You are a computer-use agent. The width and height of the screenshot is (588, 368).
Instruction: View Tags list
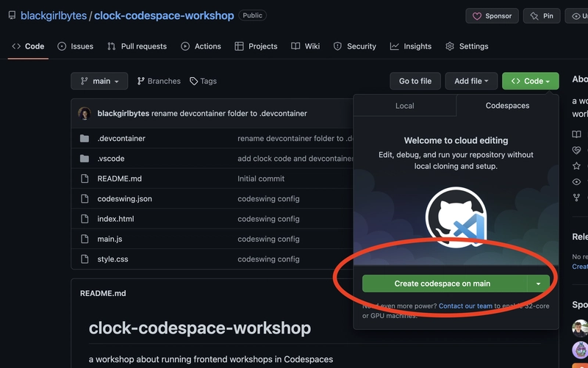[204, 81]
